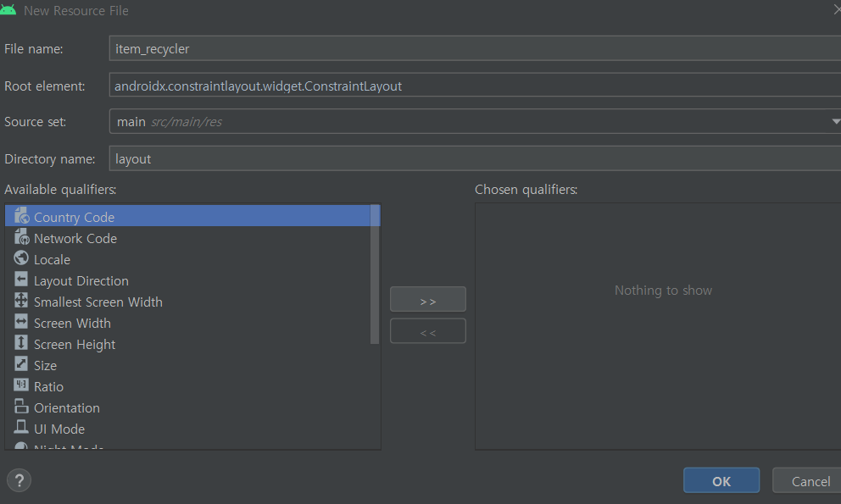Click the Screen Height icon

coord(21,343)
